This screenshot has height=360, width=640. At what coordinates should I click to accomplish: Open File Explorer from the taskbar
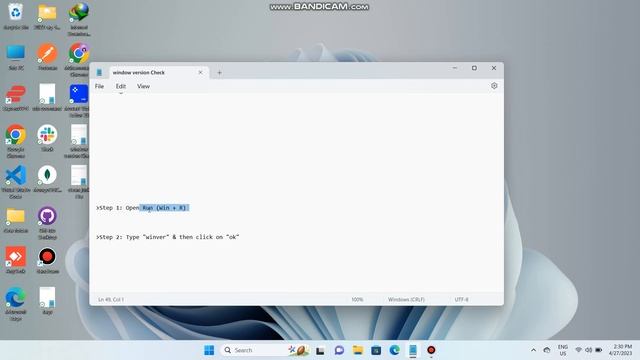click(358, 350)
